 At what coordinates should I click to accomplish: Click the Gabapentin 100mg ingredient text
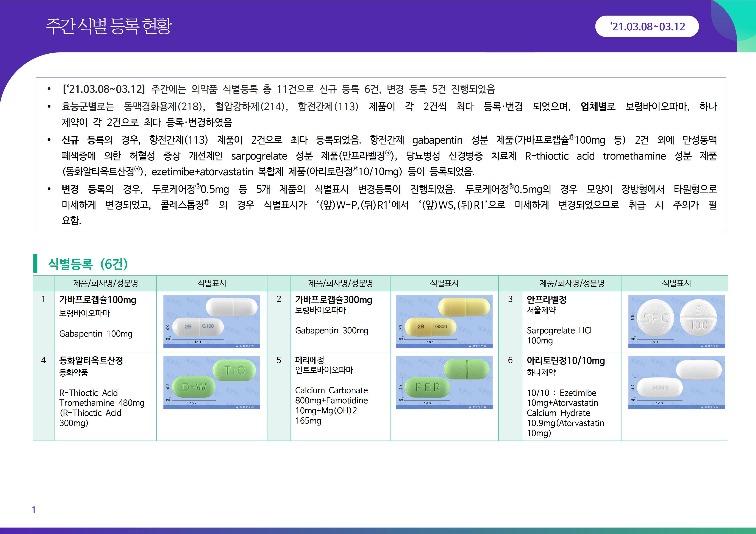point(95,334)
